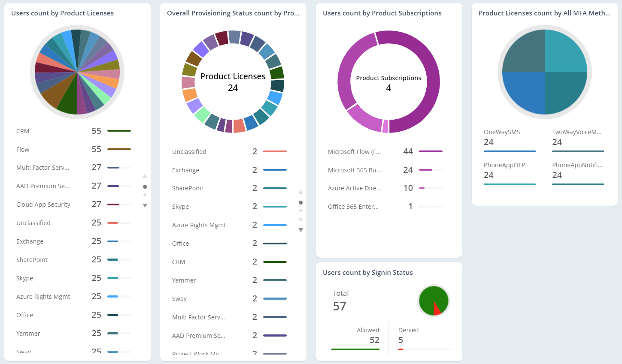622x364 pixels.
Task: Click the OneWaySMS legend entry
Action: [509, 138]
